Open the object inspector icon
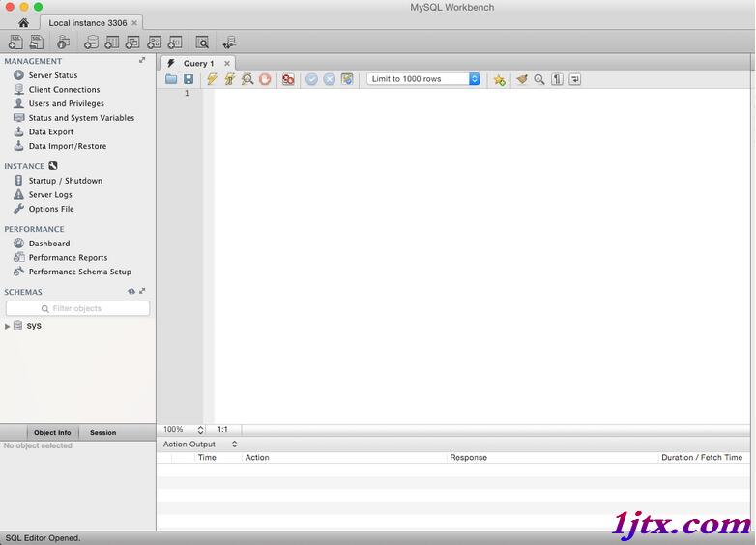 pos(63,43)
